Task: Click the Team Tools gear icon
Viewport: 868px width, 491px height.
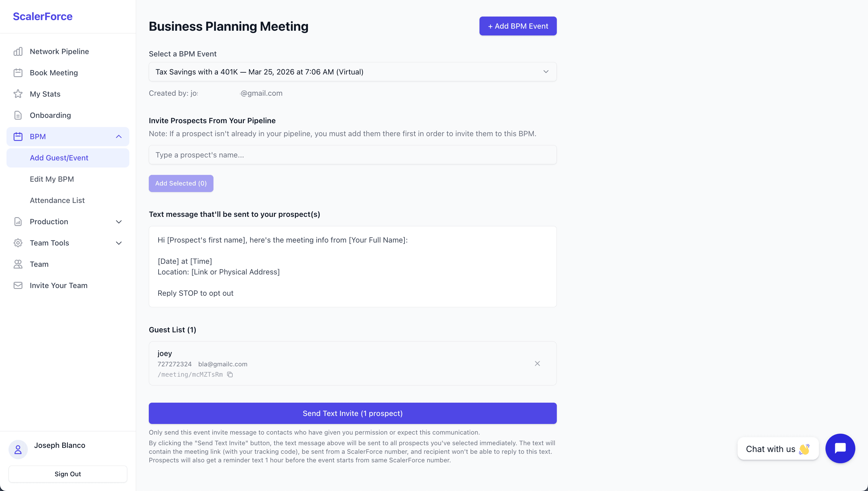Action: (x=18, y=243)
